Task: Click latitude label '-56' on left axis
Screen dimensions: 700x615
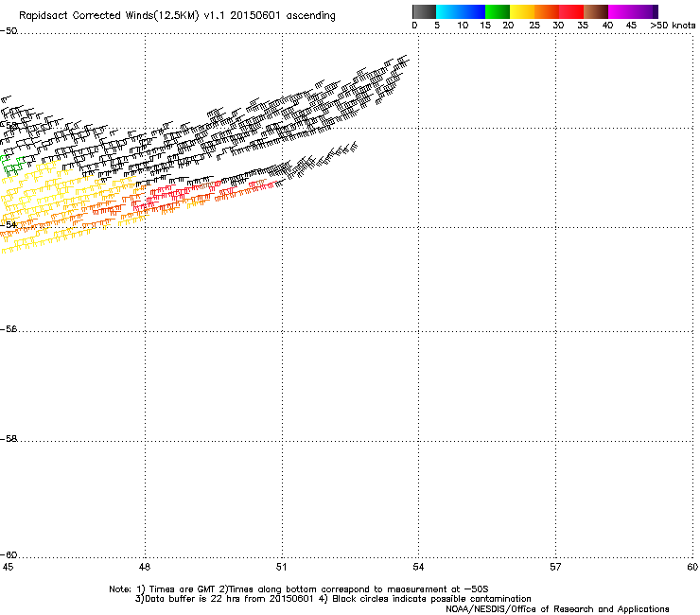Action: click(x=9, y=329)
